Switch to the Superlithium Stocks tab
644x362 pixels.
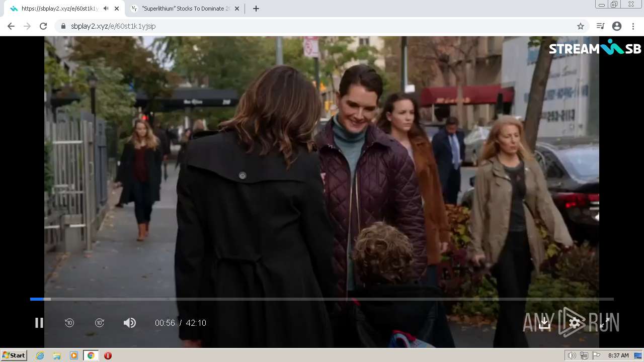184,9
